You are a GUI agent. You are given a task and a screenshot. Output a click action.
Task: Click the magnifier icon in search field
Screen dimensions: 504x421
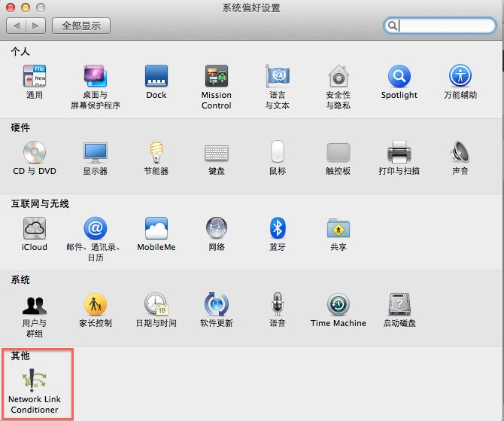coord(392,26)
